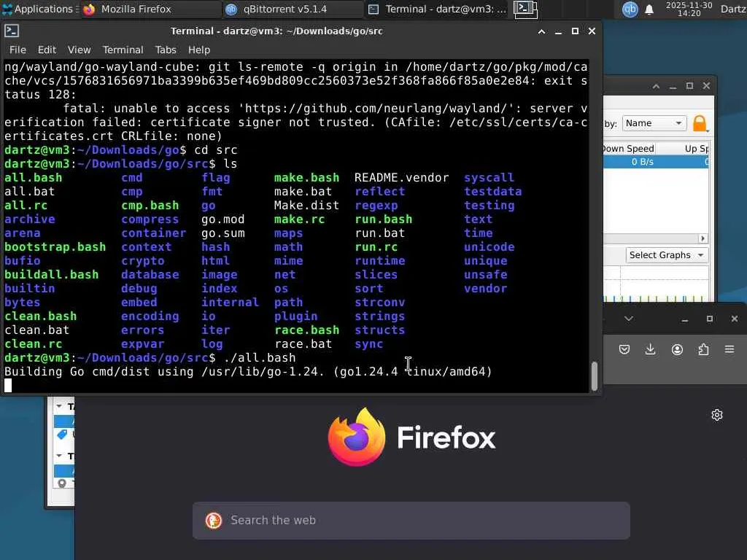747x560 pixels.
Task: Maximize the qBittorrent window
Action: (x=689, y=86)
